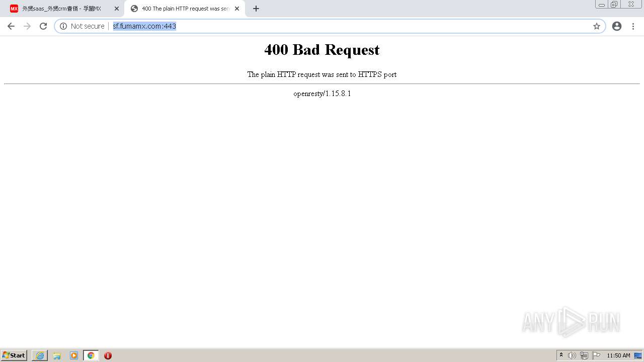This screenshot has height=362, width=644.
Task: Close the 400 Bad Request tab
Action: pyautogui.click(x=237, y=9)
